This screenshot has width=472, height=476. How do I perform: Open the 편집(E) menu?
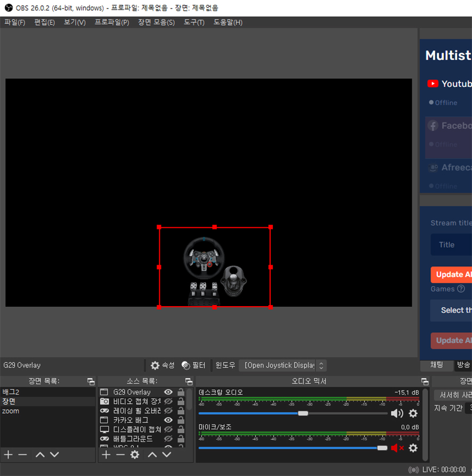[x=44, y=22]
